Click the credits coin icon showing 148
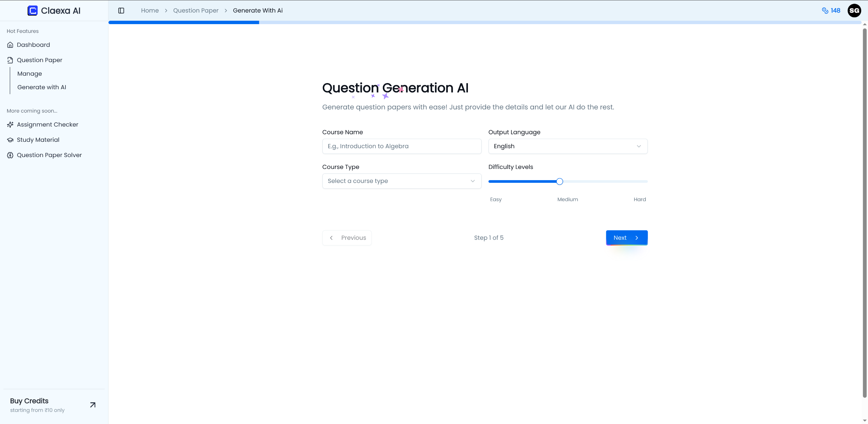This screenshot has width=868, height=424. (825, 11)
